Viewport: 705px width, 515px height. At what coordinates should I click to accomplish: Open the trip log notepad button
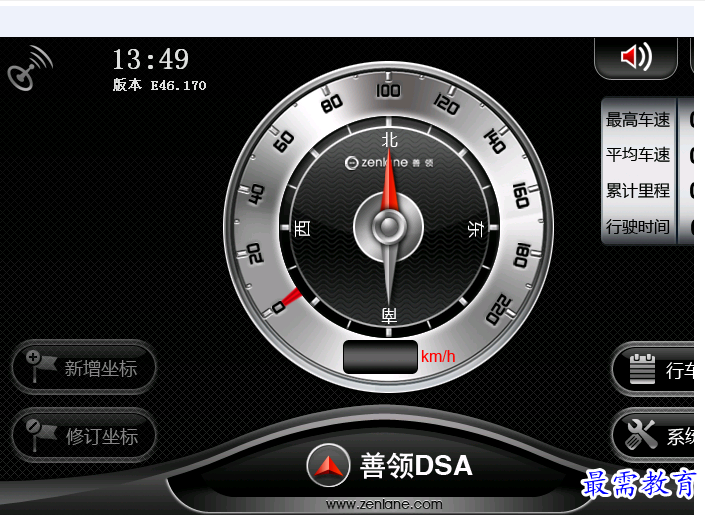(654, 369)
